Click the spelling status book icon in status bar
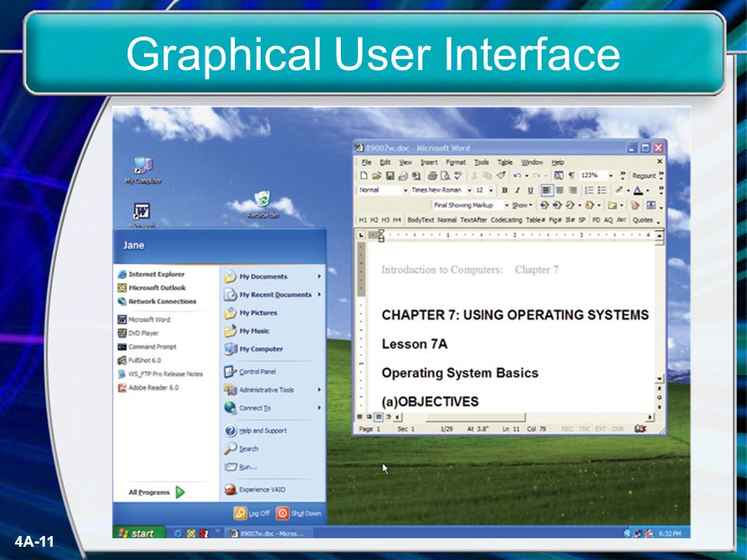Viewport: 747px width, 560px height. pos(640,429)
